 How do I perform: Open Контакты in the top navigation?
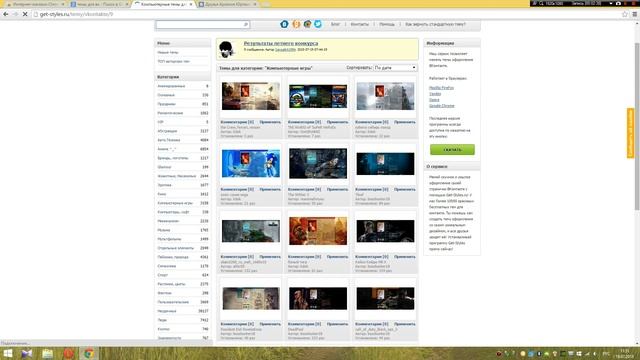point(359,24)
